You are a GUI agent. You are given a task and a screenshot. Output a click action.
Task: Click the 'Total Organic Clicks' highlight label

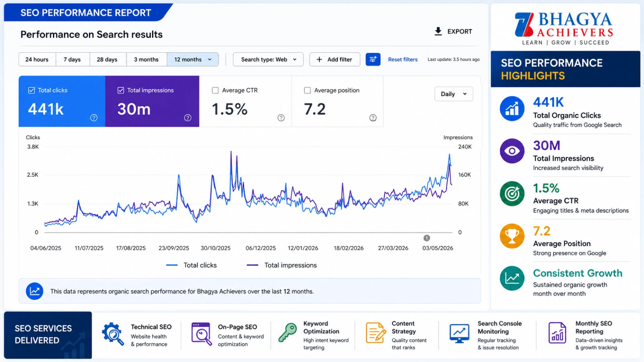tap(567, 115)
